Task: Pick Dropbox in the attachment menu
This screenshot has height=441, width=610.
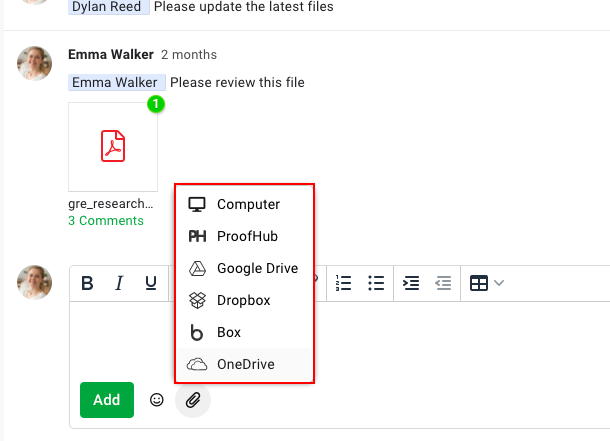Action: tap(244, 300)
